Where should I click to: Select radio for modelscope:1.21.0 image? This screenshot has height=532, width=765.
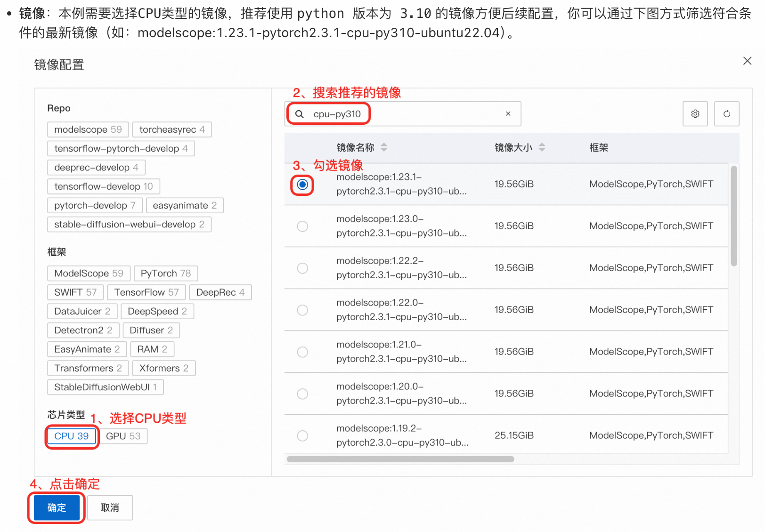302,352
